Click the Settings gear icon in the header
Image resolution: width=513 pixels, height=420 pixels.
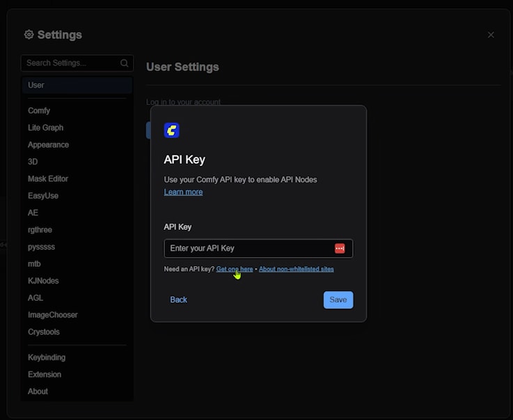point(29,34)
